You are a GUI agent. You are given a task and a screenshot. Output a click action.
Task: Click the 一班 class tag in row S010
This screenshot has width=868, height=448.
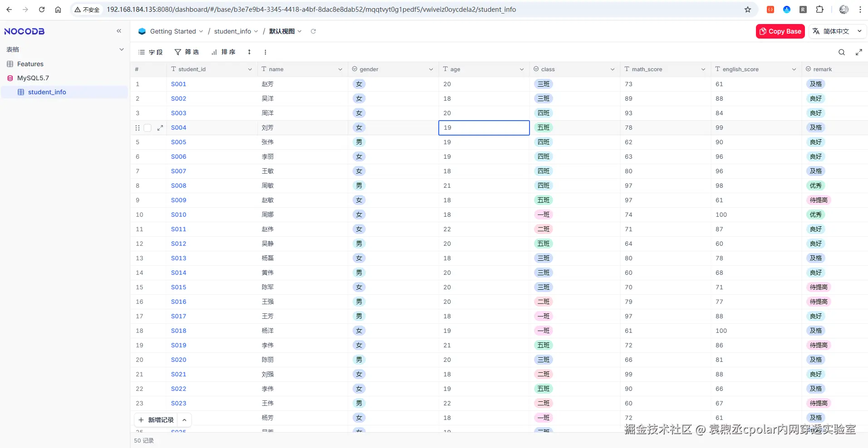point(544,214)
